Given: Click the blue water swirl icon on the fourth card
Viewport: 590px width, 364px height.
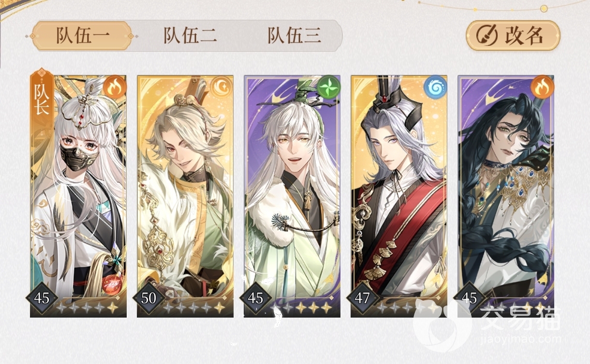Looking at the screenshot, I should click(435, 86).
